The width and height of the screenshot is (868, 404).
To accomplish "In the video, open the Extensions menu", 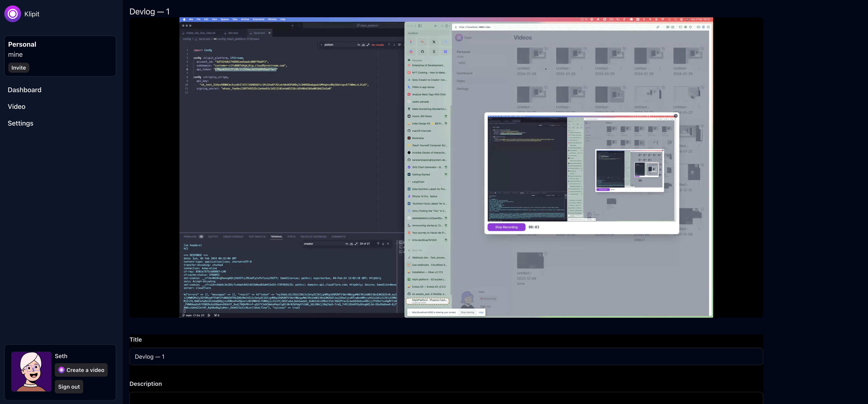I will [x=259, y=20].
